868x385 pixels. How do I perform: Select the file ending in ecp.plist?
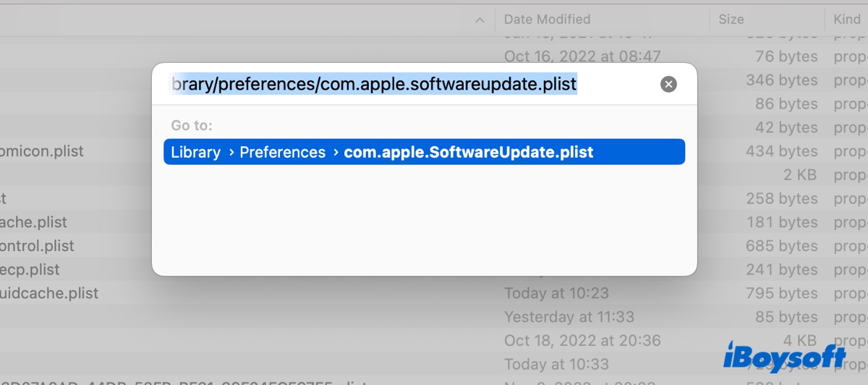(x=30, y=270)
